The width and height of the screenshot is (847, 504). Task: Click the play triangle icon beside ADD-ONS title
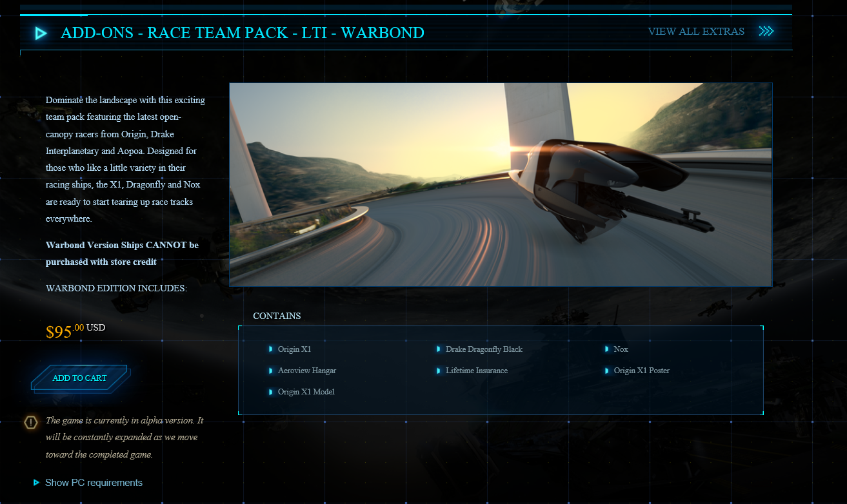[41, 34]
